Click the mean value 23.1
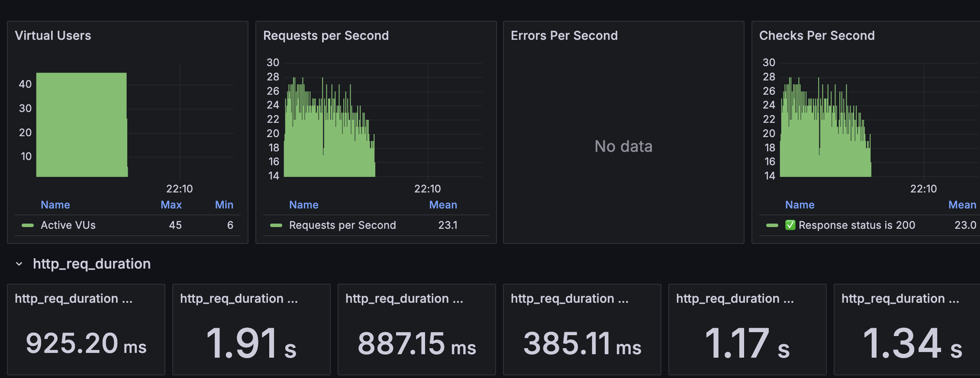The height and width of the screenshot is (378, 980). [448, 225]
